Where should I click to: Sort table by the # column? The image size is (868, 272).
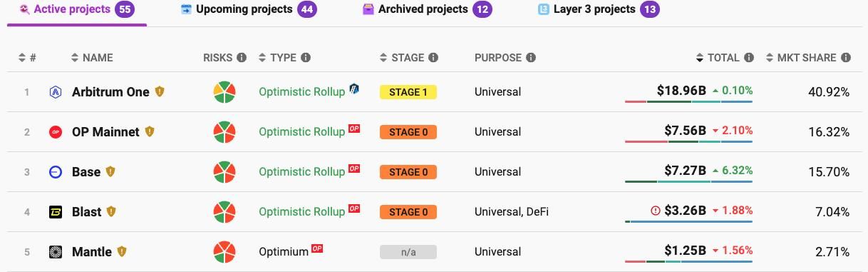coord(28,58)
